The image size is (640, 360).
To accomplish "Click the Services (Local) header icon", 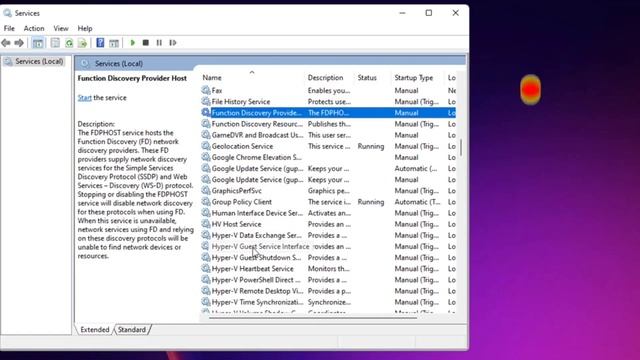I will 84,63.
